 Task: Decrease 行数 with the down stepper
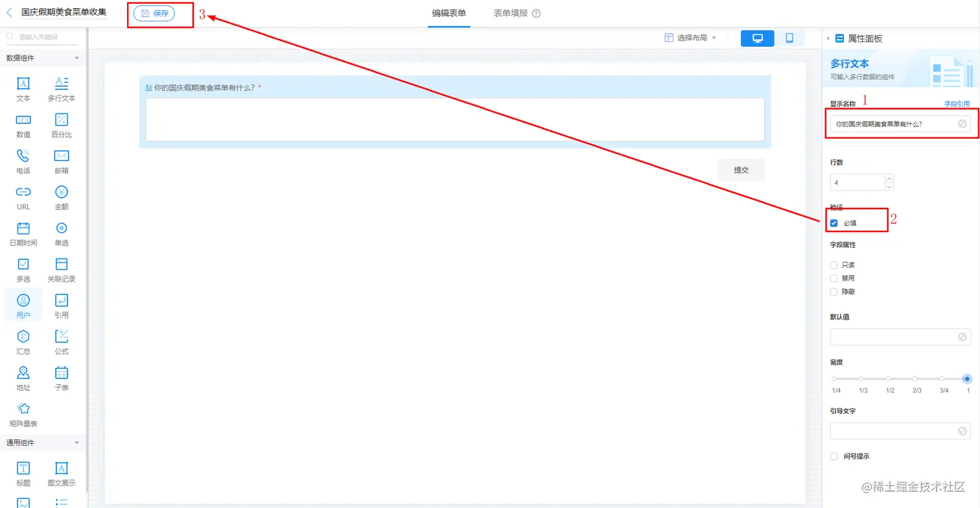(x=889, y=187)
